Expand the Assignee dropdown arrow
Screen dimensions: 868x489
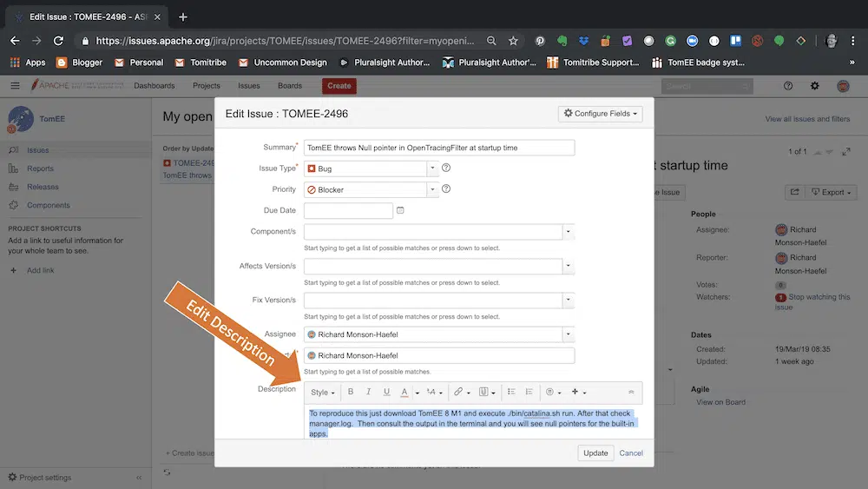tap(568, 334)
